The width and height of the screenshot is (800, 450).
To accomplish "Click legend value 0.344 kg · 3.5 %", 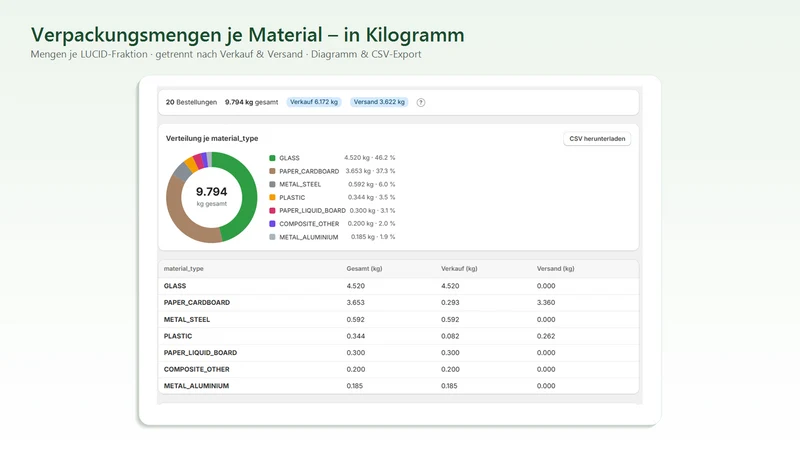I will click(371, 197).
